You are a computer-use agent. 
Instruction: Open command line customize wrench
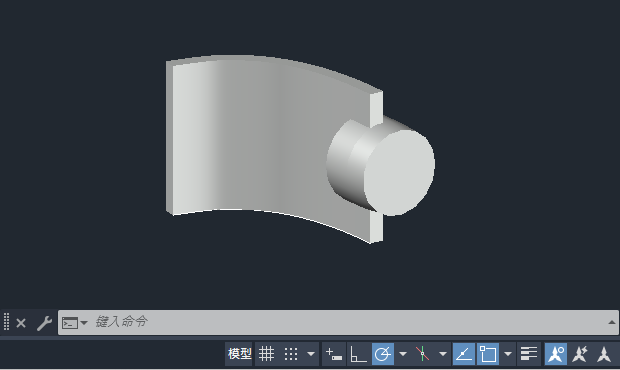44,323
